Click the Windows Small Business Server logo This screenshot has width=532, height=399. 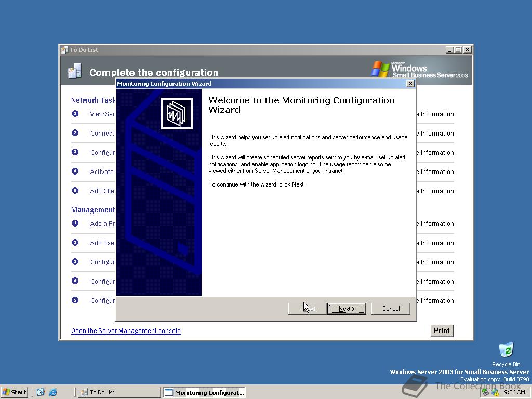[x=419, y=70]
